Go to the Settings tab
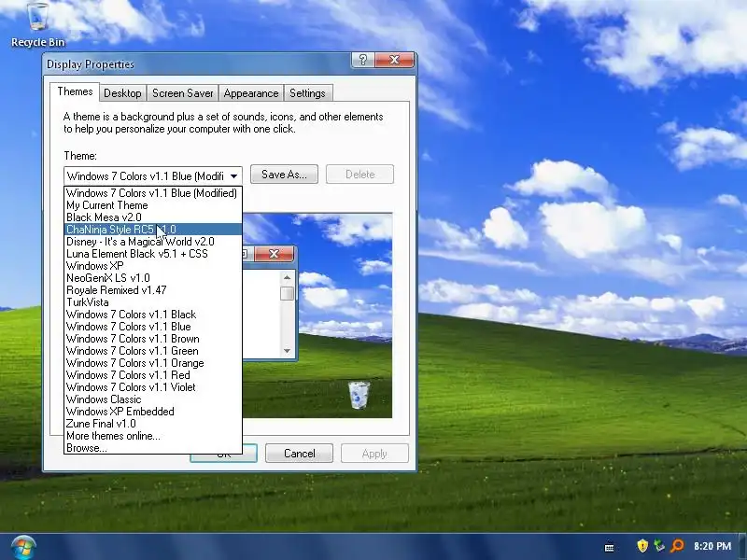Viewport: 747px width, 560px height. tap(307, 93)
